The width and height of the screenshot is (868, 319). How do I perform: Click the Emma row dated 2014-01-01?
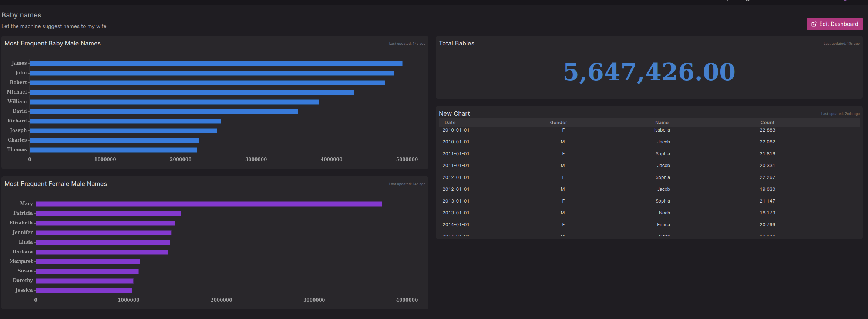(x=663, y=225)
